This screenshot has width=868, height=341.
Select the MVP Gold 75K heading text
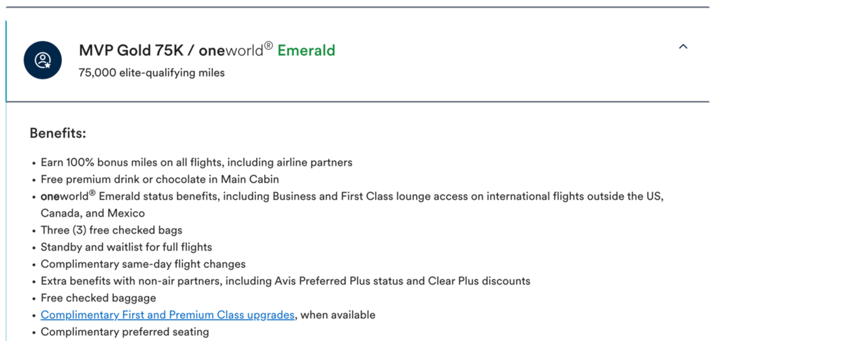click(131, 51)
